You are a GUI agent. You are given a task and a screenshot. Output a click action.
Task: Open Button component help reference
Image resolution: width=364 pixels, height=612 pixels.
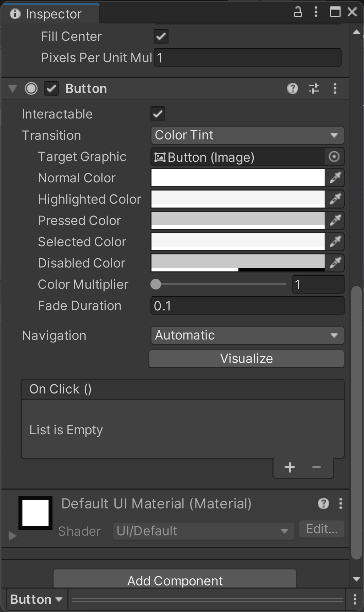(292, 88)
